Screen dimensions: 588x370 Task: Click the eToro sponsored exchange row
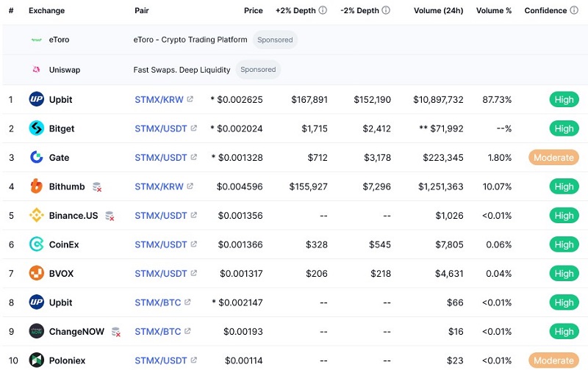click(x=59, y=40)
